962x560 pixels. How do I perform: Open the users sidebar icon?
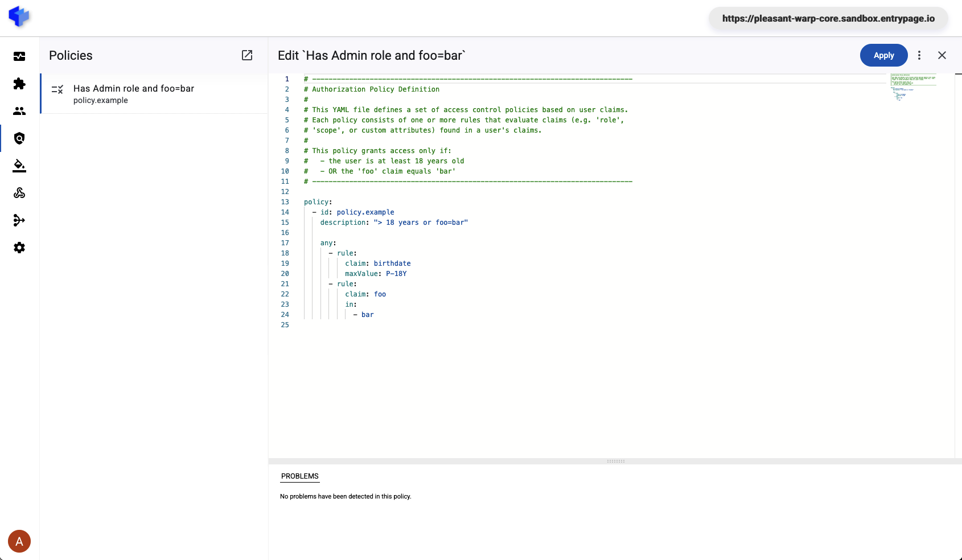(19, 111)
